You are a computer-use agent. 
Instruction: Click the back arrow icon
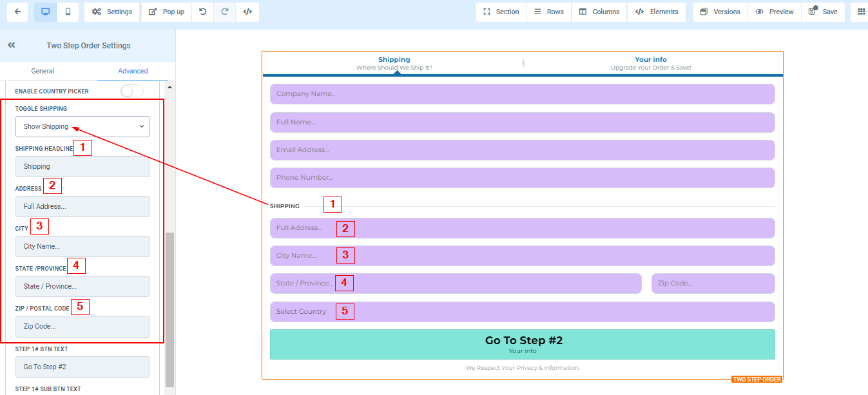pyautogui.click(x=17, y=12)
